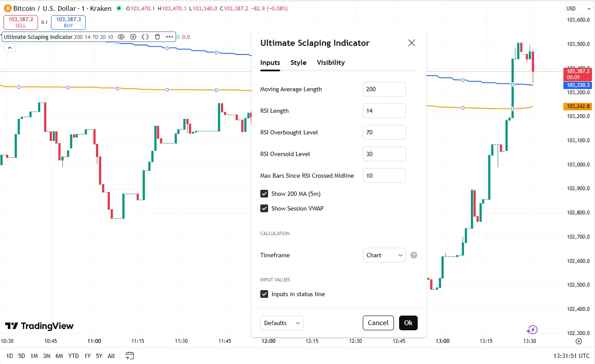The width and height of the screenshot is (595, 364).
Task: Remove the indicator with the trash icon
Action: click(157, 37)
